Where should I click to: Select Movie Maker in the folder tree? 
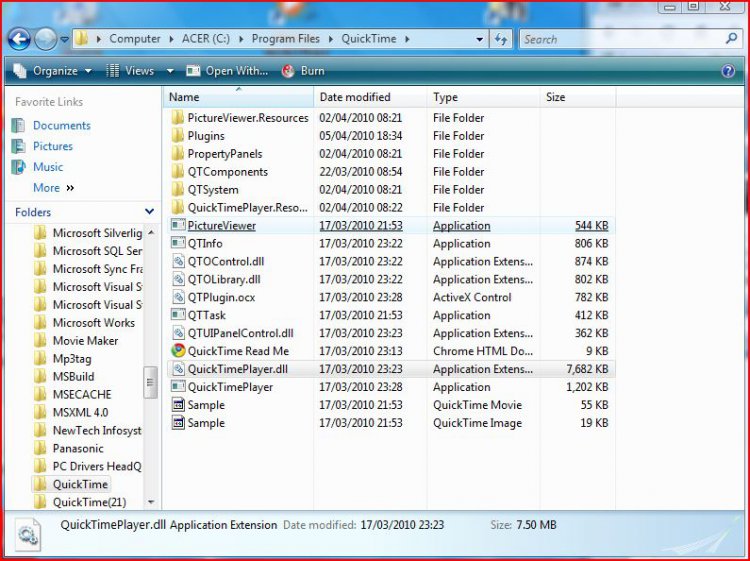pyautogui.click(x=85, y=341)
